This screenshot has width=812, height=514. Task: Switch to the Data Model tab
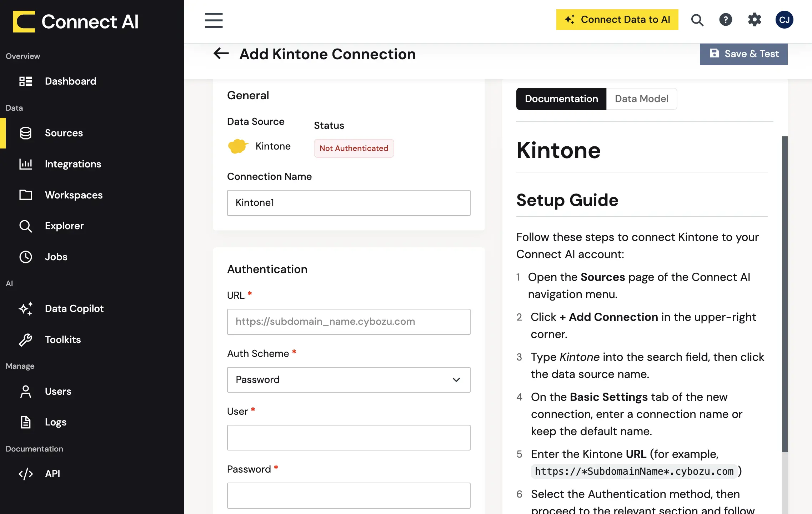[641, 99]
